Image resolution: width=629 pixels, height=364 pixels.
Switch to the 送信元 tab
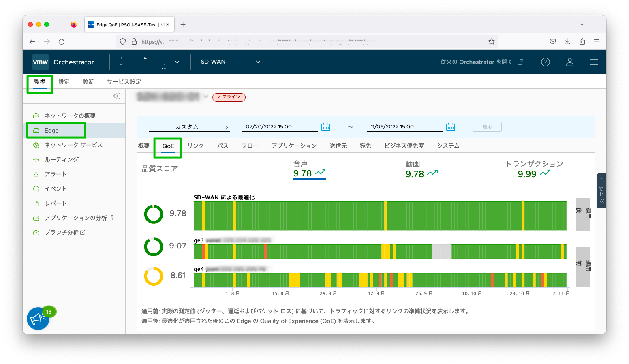pyautogui.click(x=338, y=146)
